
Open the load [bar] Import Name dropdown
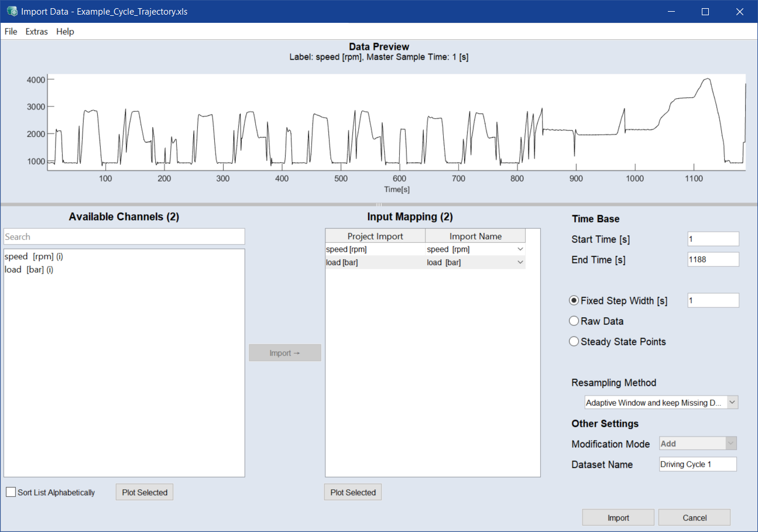520,263
